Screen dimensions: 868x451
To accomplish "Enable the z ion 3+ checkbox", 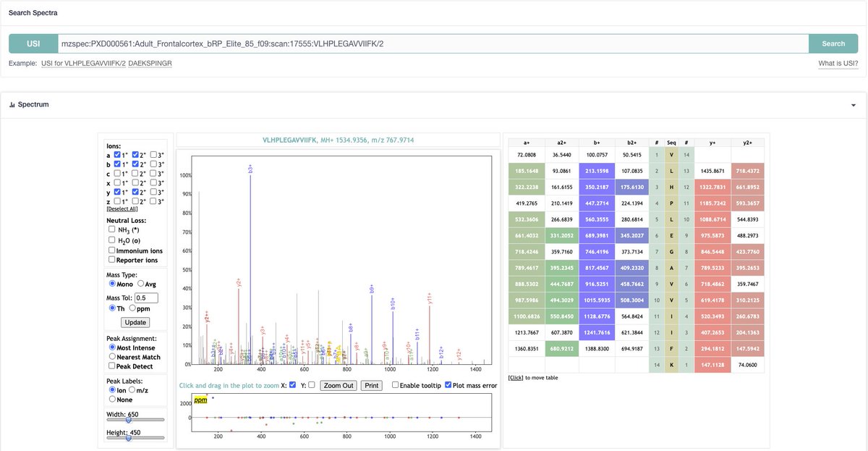I will pyautogui.click(x=153, y=201).
